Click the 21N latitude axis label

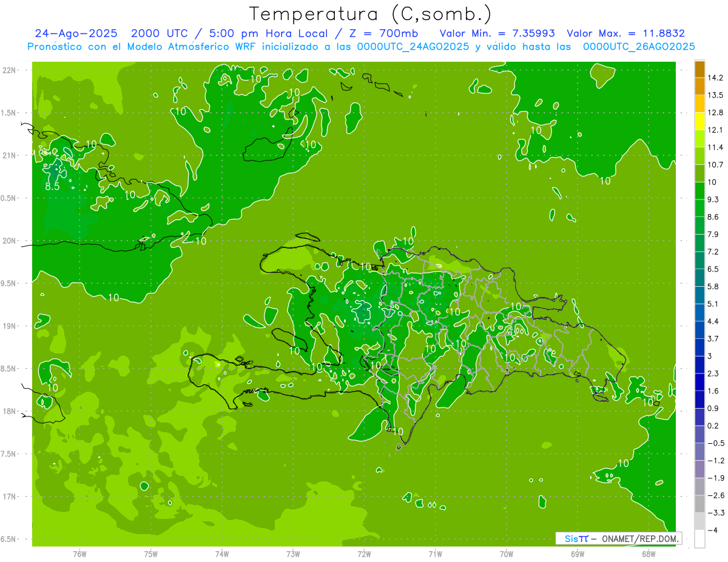[x=10, y=155]
